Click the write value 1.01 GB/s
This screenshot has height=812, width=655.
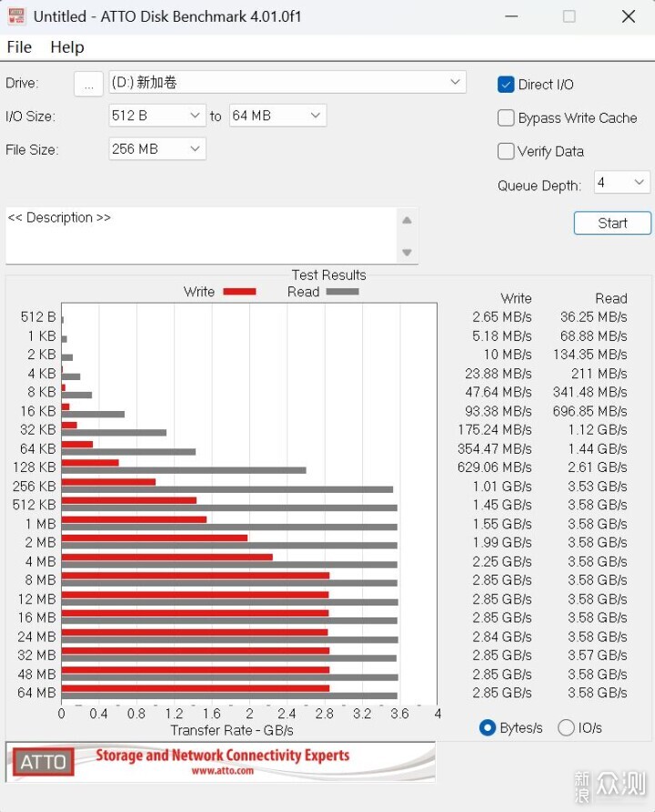(x=501, y=486)
